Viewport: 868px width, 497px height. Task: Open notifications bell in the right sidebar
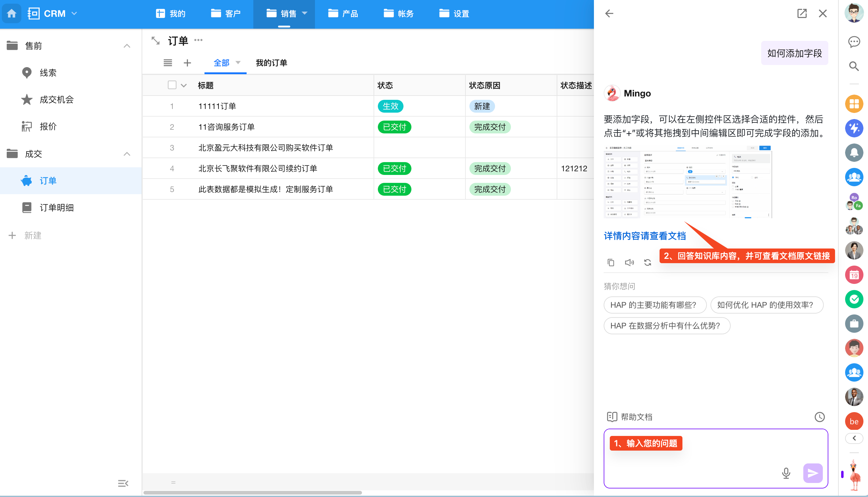(x=854, y=153)
